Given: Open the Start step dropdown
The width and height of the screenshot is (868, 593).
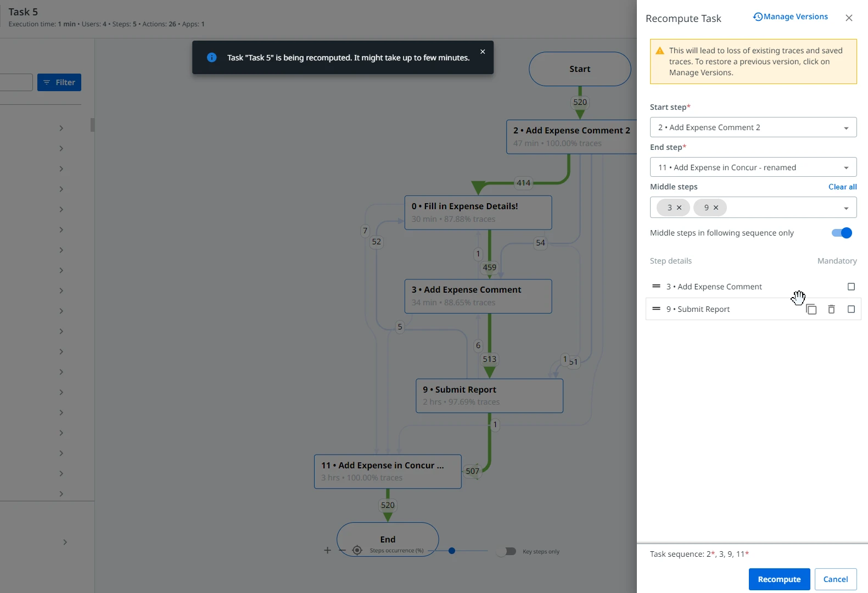Looking at the screenshot, I should 753,127.
